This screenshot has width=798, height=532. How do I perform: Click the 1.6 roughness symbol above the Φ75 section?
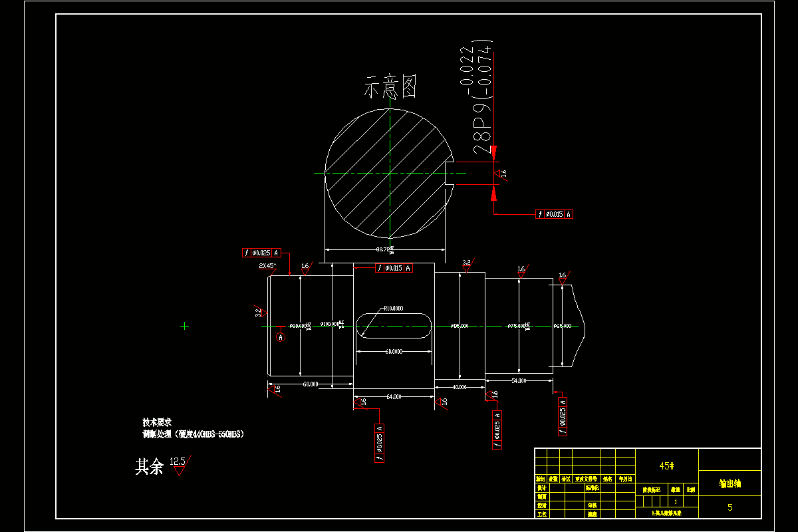(523, 271)
